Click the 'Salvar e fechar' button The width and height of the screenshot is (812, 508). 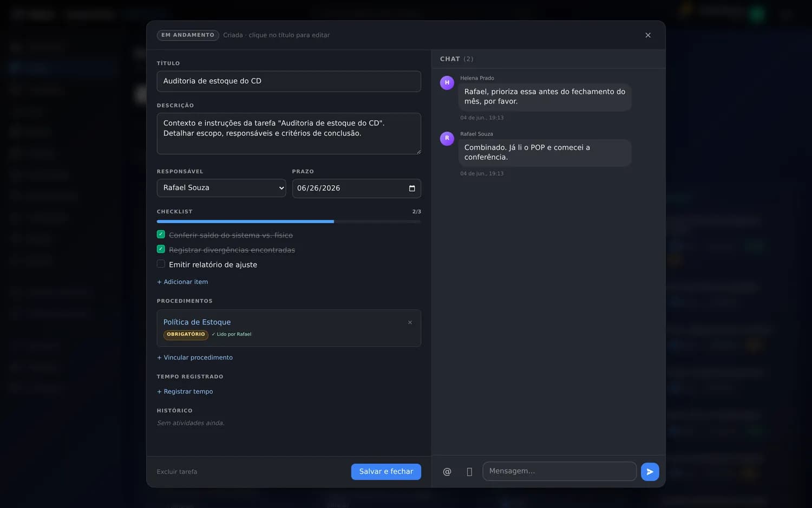(386, 472)
